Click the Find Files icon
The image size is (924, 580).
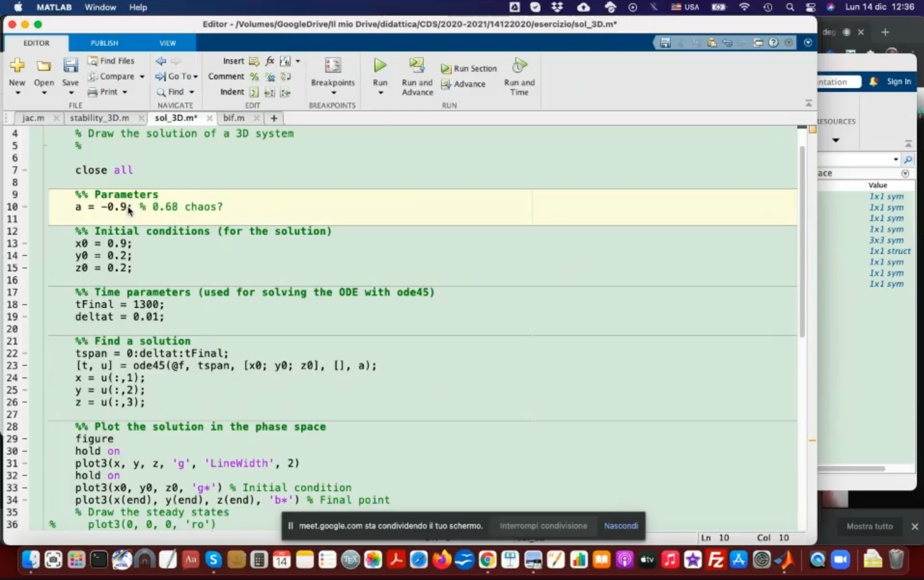click(93, 61)
